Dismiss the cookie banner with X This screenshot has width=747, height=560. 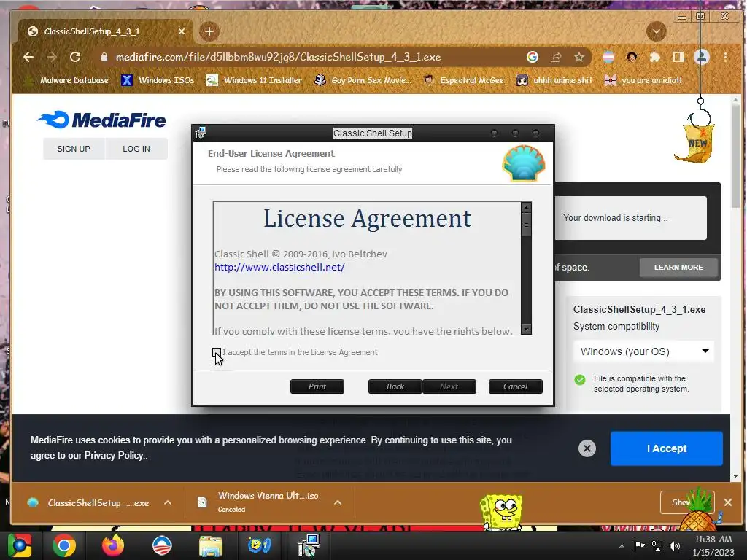coord(587,448)
